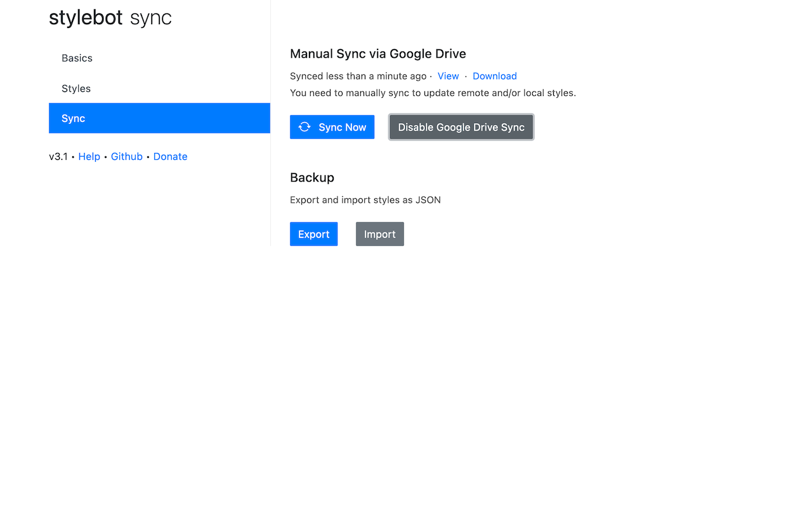Download the synced styles file
This screenshot has width=812, height=508.
coord(494,76)
